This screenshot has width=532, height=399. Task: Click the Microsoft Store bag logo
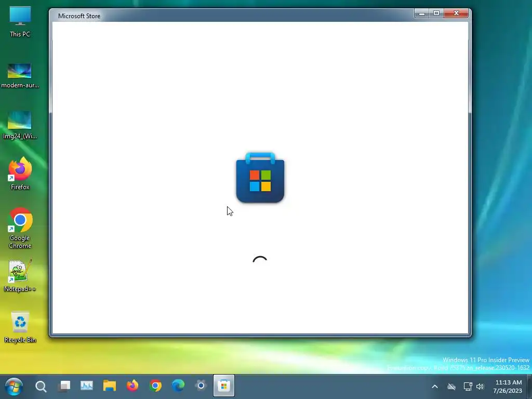[260, 178]
